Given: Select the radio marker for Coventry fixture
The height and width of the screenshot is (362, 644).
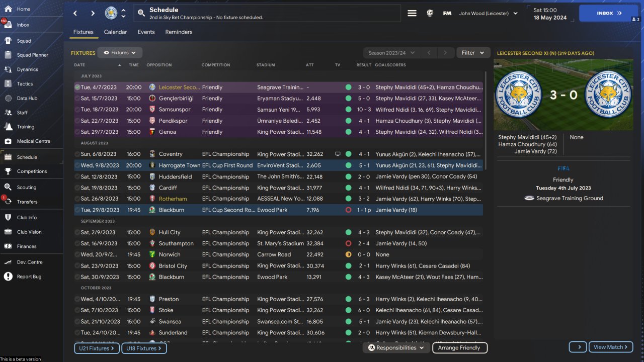Looking at the screenshot, I should click(x=77, y=154).
